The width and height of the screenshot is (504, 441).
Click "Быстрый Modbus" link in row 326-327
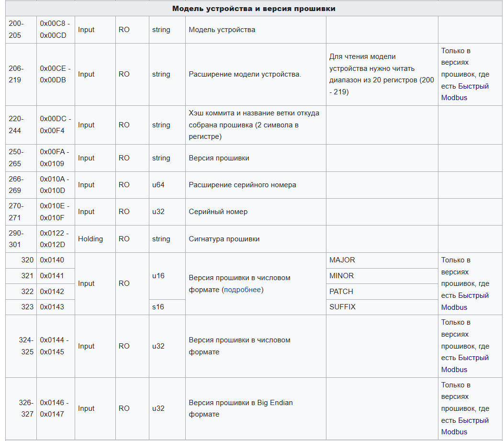pos(473,421)
